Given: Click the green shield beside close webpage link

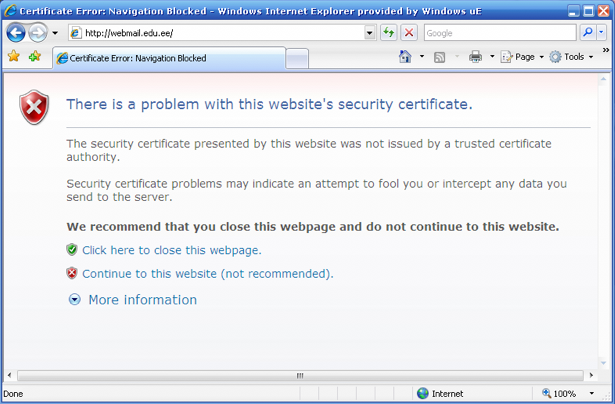Looking at the screenshot, I should click(72, 249).
